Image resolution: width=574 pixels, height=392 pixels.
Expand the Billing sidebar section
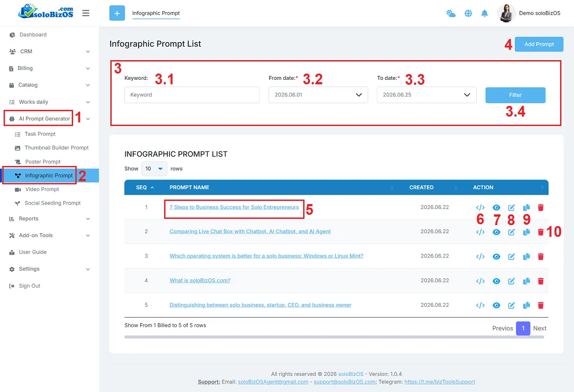49,68
